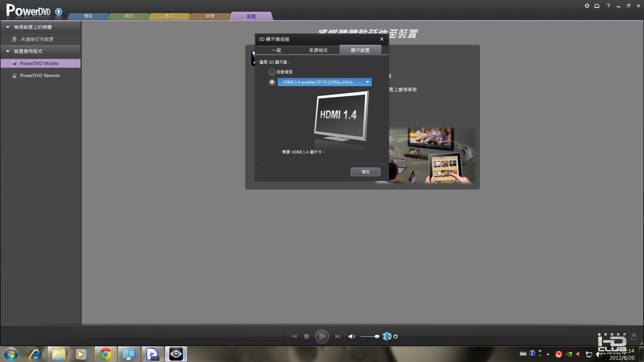
Task: Click the 確定 button
Action: (x=365, y=172)
